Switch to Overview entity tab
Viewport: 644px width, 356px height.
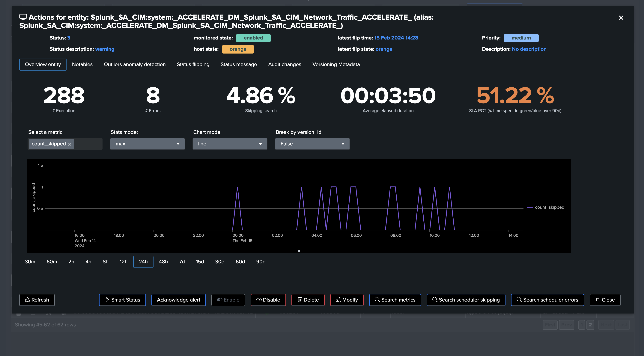coord(43,64)
